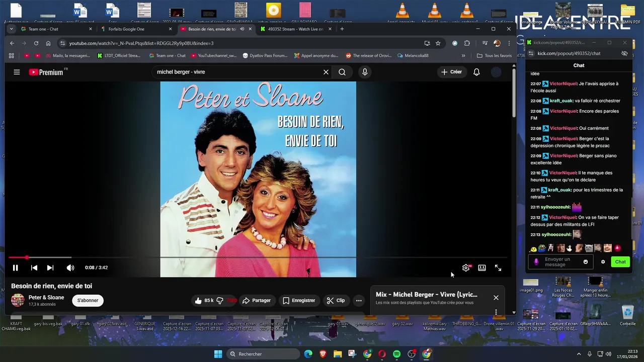Save video with Enregistrer
This screenshot has width=644, height=362.
point(299,300)
